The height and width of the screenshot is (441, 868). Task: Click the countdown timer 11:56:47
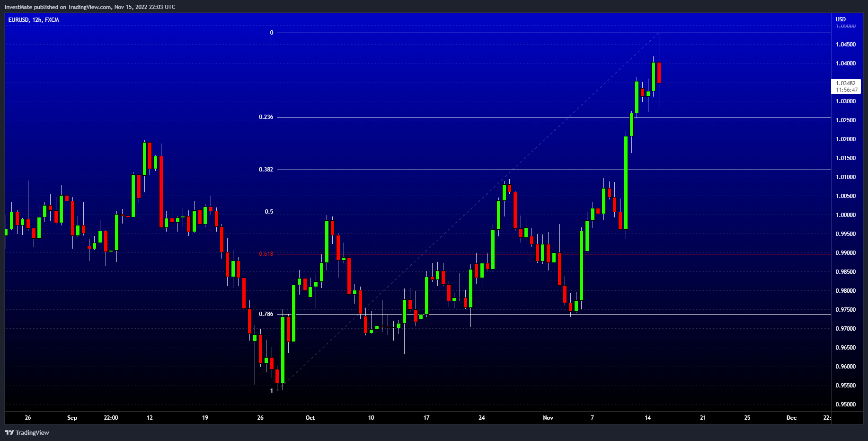(846, 90)
